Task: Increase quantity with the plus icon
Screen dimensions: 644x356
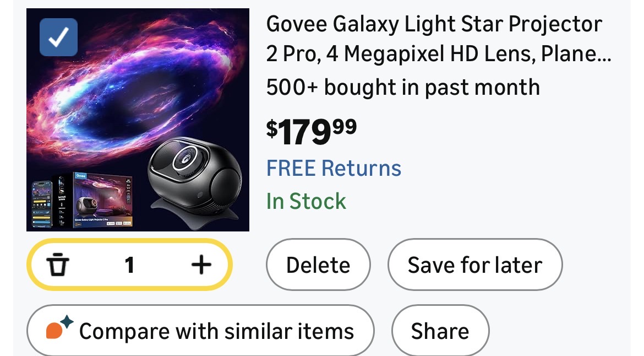Action: pyautogui.click(x=201, y=266)
